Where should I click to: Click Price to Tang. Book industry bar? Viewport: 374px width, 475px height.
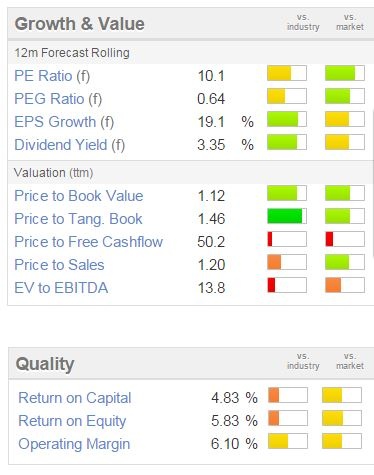tap(287, 216)
